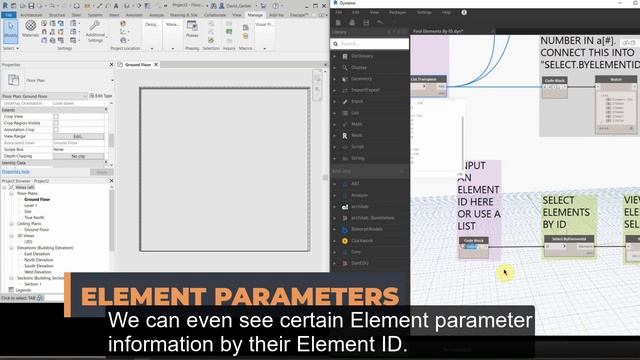Click Dynamo new file toolbar icon
The image size is (640, 360).
pyautogui.click(x=338, y=22)
